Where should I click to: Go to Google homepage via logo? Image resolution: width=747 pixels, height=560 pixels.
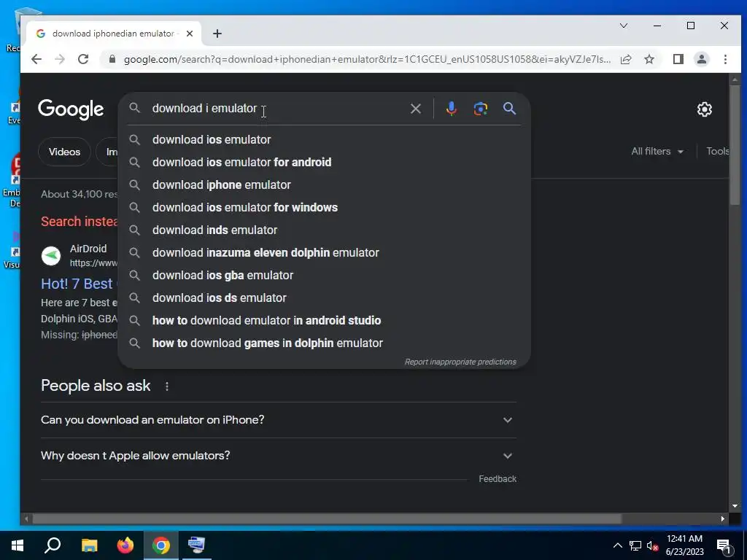71,109
